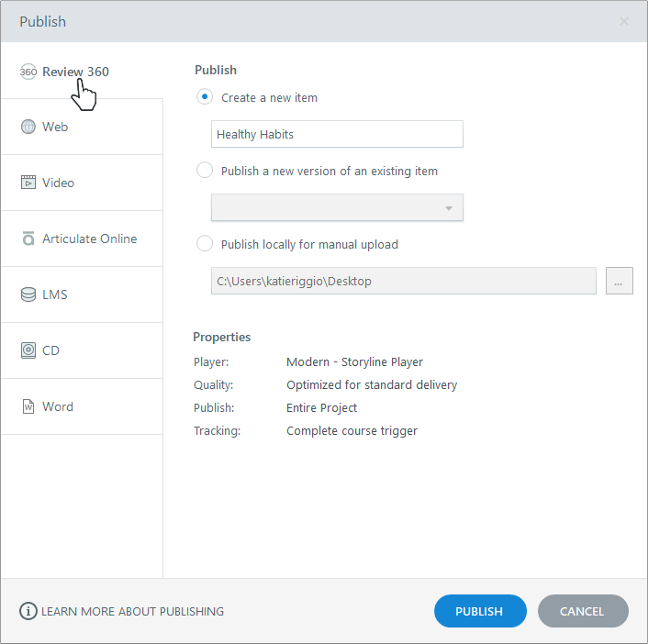The image size is (648, 644).
Task: Open the existing item dropdown
Action: pyautogui.click(x=337, y=207)
